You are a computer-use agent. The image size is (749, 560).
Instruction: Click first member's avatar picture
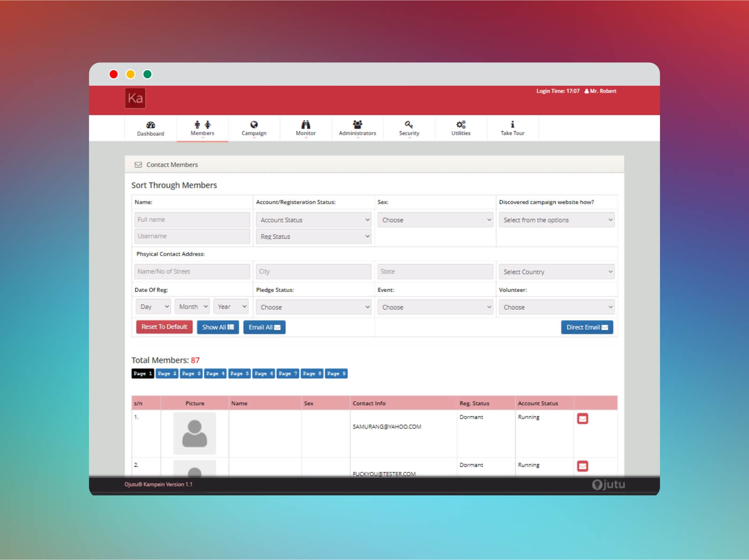(195, 434)
